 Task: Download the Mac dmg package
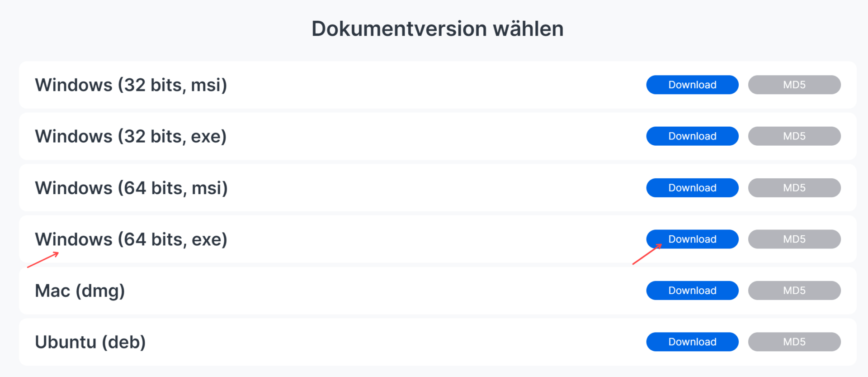pyautogui.click(x=692, y=291)
